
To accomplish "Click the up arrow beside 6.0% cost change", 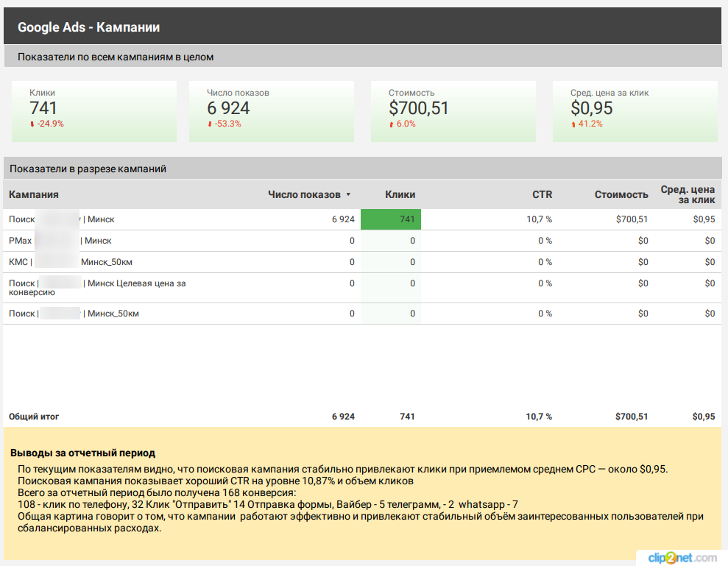I will coord(392,124).
